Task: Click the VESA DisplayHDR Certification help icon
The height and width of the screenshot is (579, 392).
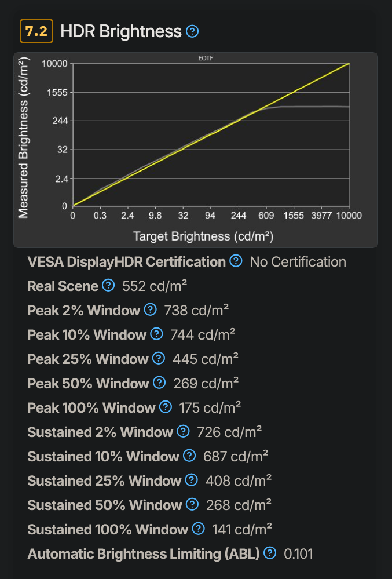Action: [x=235, y=261]
